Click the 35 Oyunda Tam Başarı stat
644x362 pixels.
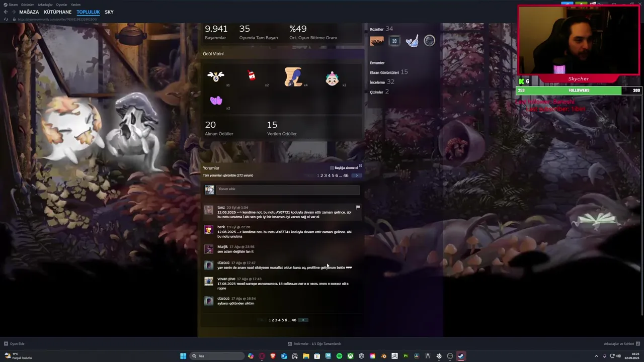click(x=259, y=32)
